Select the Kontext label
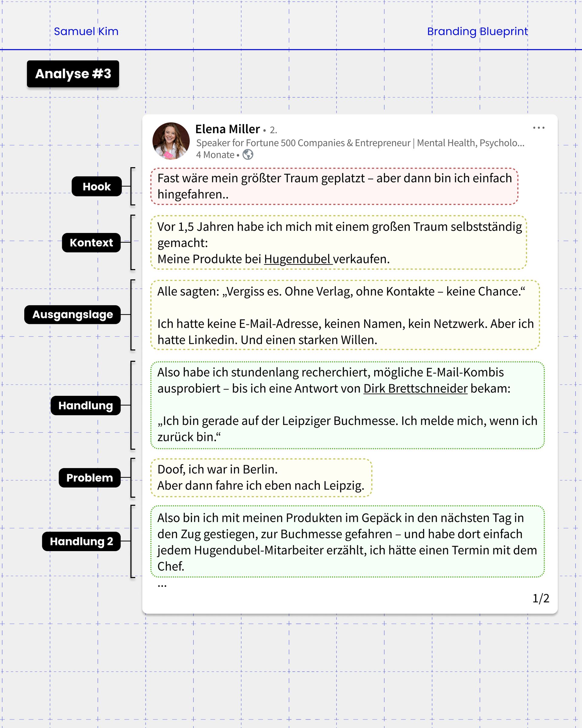The width and height of the screenshot is (582, 728). coord(92,242)
